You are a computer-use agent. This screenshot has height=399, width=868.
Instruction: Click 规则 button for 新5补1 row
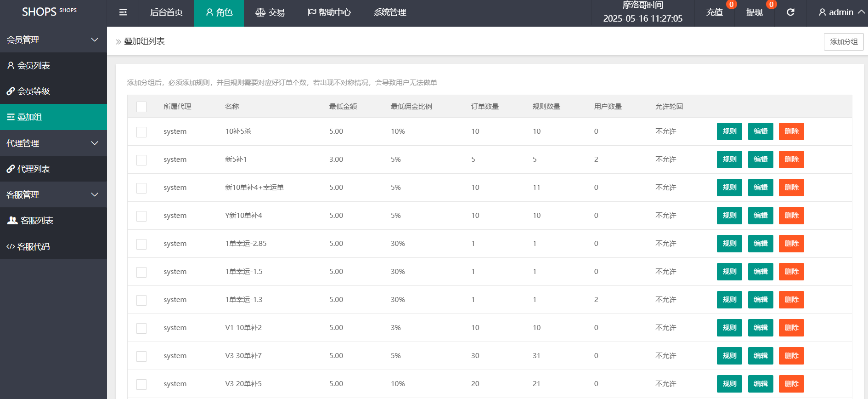[x=729, y=160]
